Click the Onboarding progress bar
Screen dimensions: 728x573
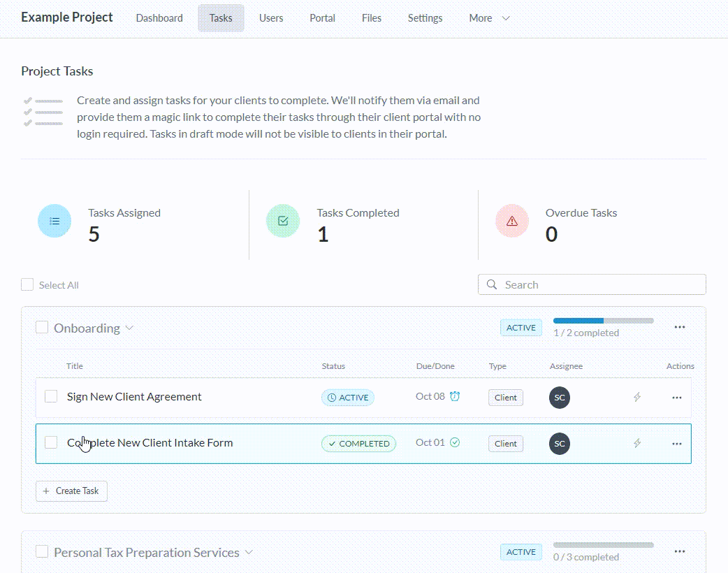[603, 321]
